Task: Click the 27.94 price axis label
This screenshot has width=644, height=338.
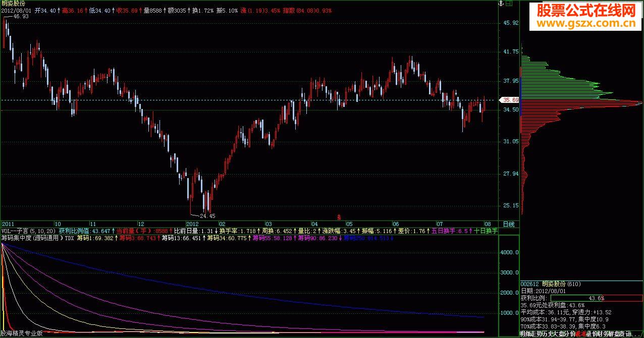Action: (511, 174)
